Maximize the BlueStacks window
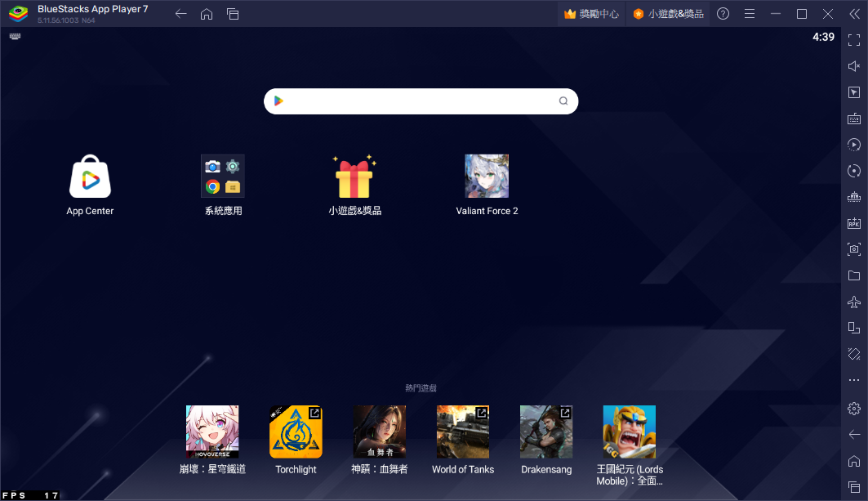The width and height of the screenshot is (868, 501). pyautogui.click(x=802, y=14)
